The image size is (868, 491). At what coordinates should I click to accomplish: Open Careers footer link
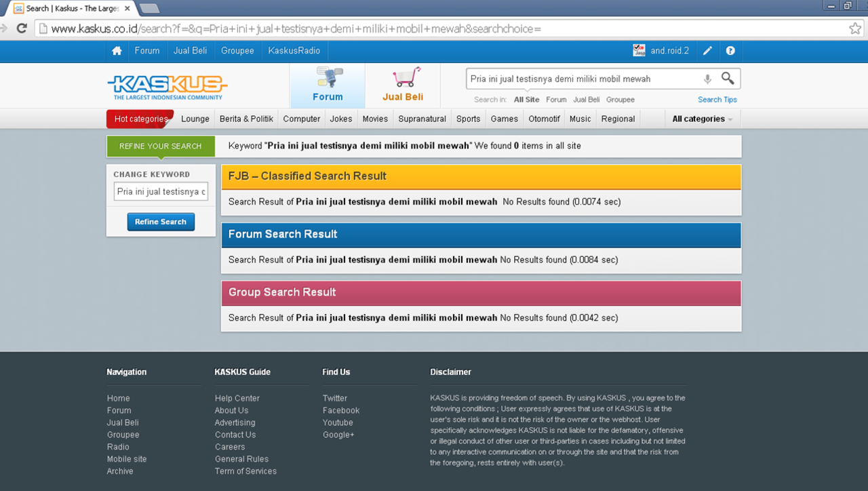230,448
